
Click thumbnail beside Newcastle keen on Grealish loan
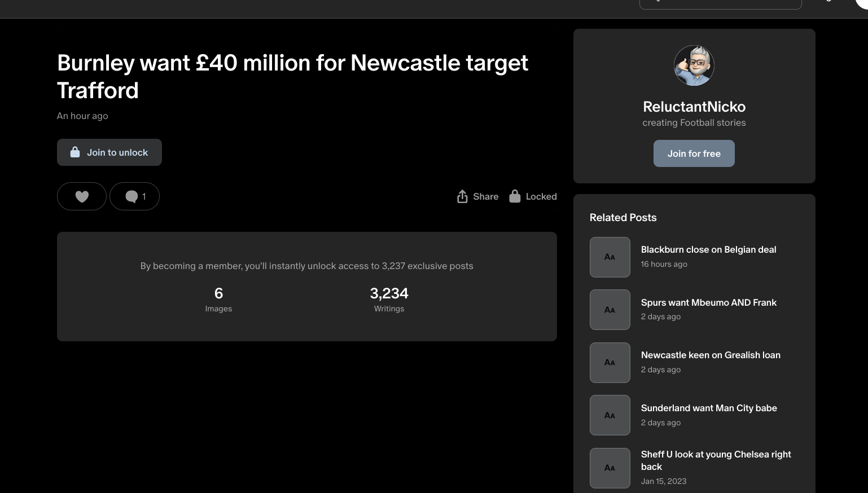click(610, 363)
